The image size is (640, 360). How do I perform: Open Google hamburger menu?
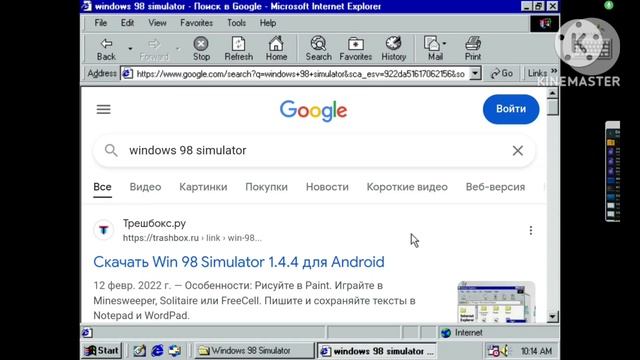pyautogui.click(x=103, y=109)
